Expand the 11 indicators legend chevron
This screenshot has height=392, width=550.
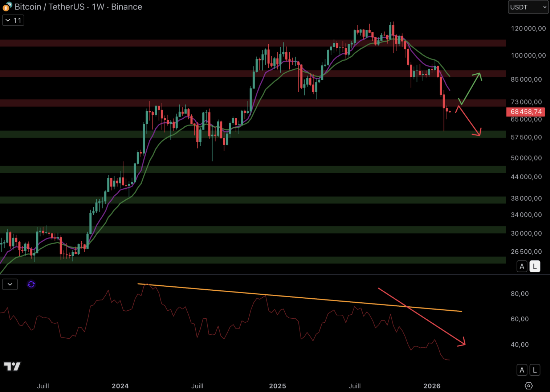tap(13, 20)
